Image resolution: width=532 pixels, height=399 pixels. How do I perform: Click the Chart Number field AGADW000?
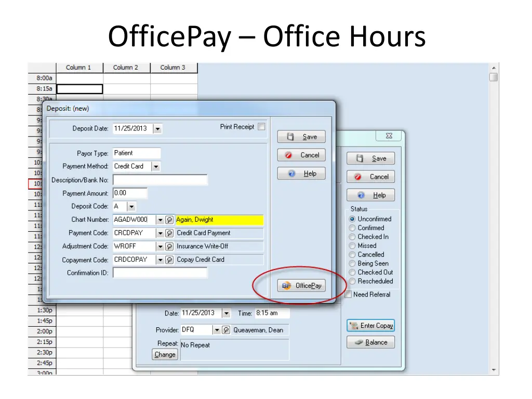pyautogui.click(x=135, y=220)
